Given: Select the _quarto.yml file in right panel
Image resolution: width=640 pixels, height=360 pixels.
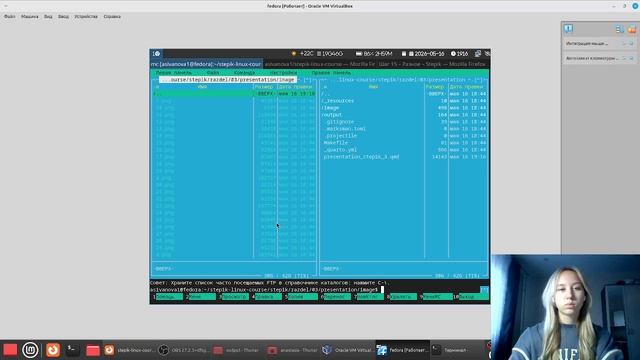Looking at the screenshot, I should pos(340,150).
